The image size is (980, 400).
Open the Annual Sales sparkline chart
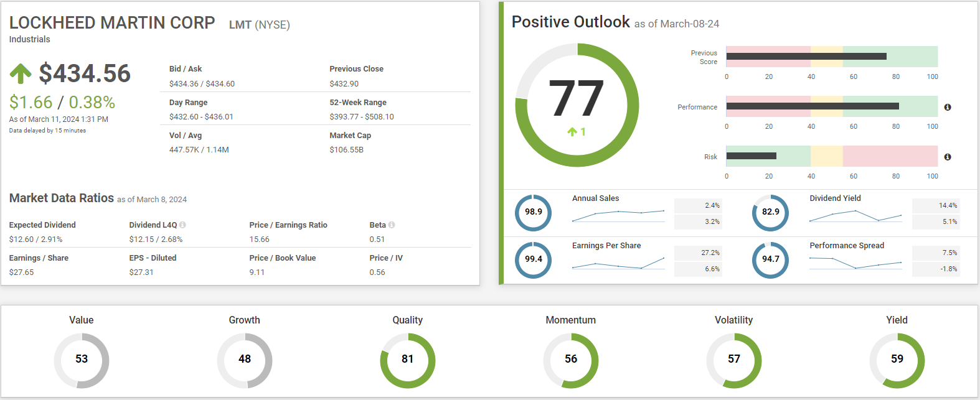618,215
